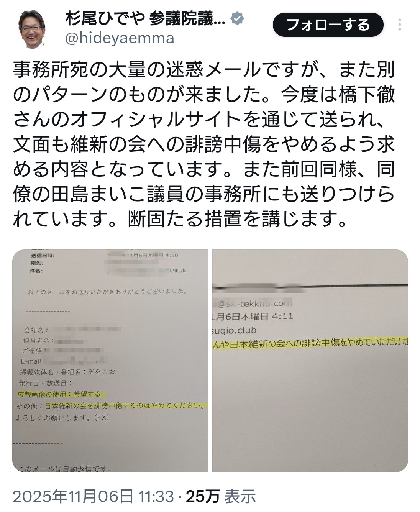Click the フォローする follow button
Screen dimensions: 420x512
pyautogui.click(x=328, y=25)
